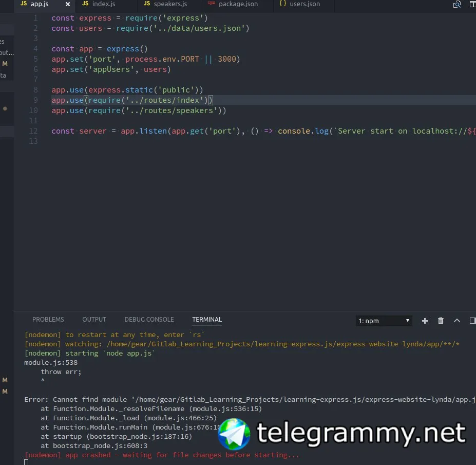Click the JS icon on app.js tab
Viewport: 476px width, 465px height.
[24, 4]
